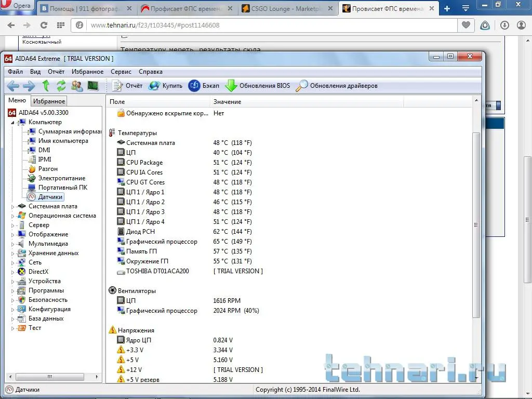
Task: Switch to the Избранное tab
Action: pyautogui.click(x=48, y=101)
